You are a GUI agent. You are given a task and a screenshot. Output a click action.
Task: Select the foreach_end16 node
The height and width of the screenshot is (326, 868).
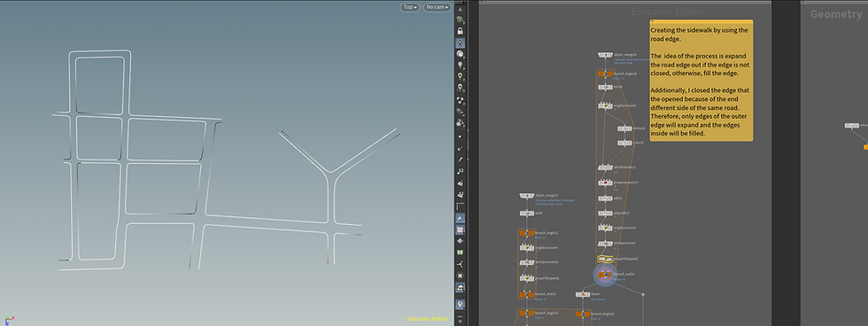[x=527, y=294]
